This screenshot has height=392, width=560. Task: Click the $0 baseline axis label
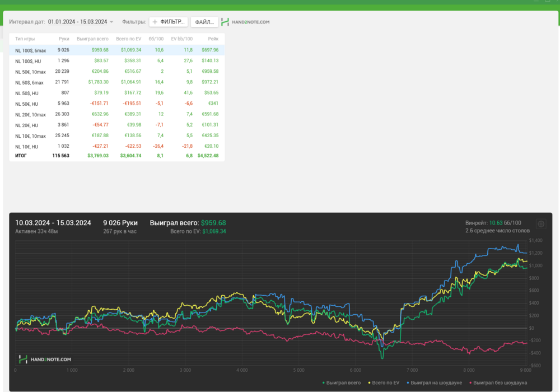tap(531, 328)
